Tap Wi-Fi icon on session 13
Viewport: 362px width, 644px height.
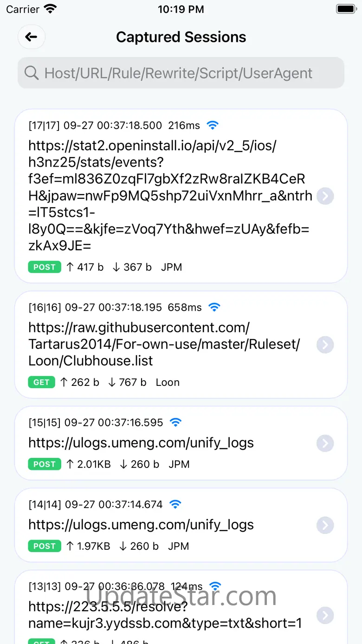[215, 586]
